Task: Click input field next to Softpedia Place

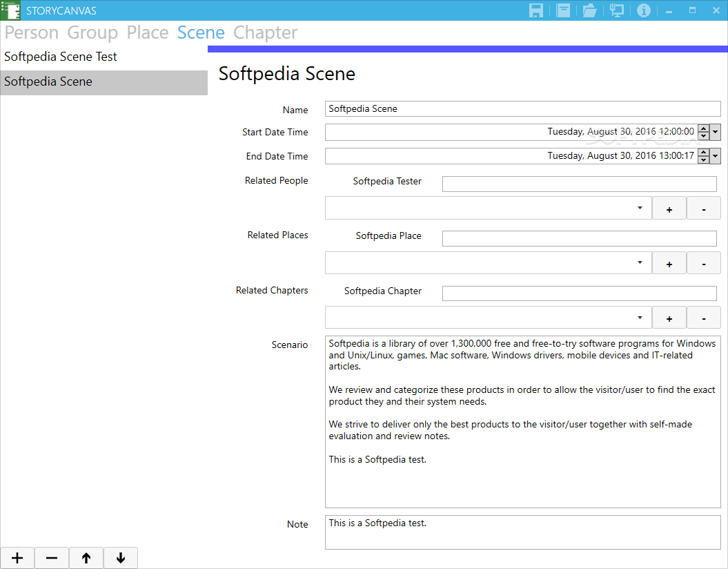Action: tap(580, 238)
